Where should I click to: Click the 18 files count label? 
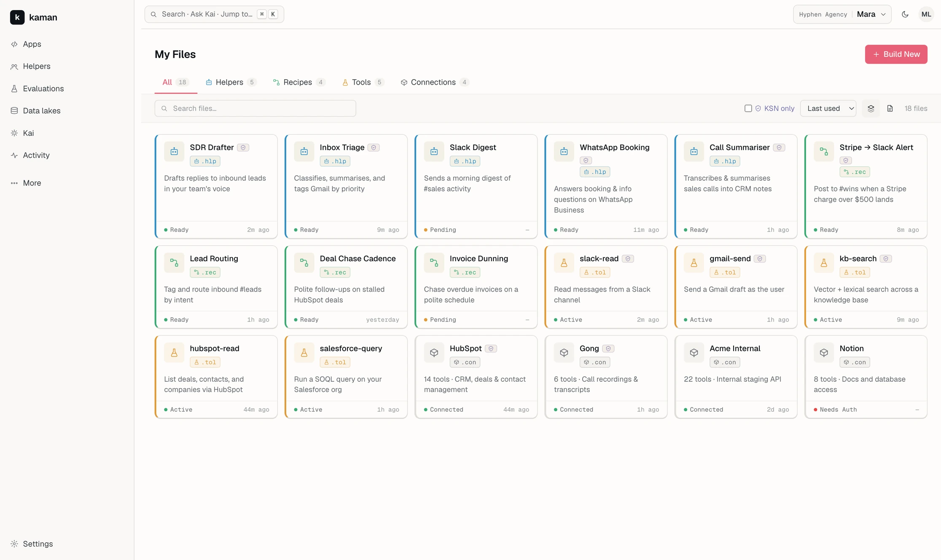click(916, 108)
